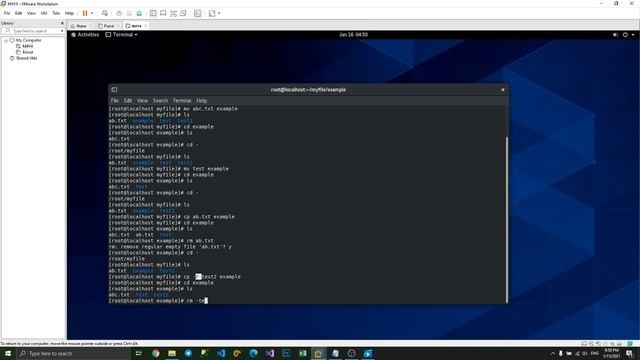
Task: Toggle the thumbnail bar toolbar icon
Action: coord(163,13)
